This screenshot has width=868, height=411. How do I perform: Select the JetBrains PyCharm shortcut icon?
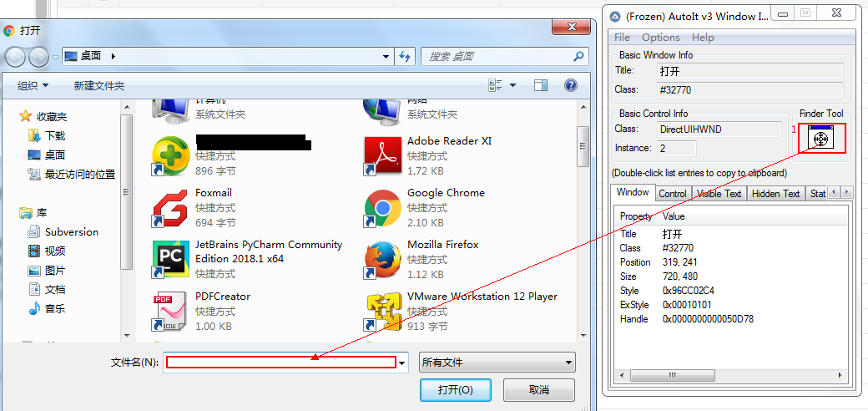tap(170, 259)
